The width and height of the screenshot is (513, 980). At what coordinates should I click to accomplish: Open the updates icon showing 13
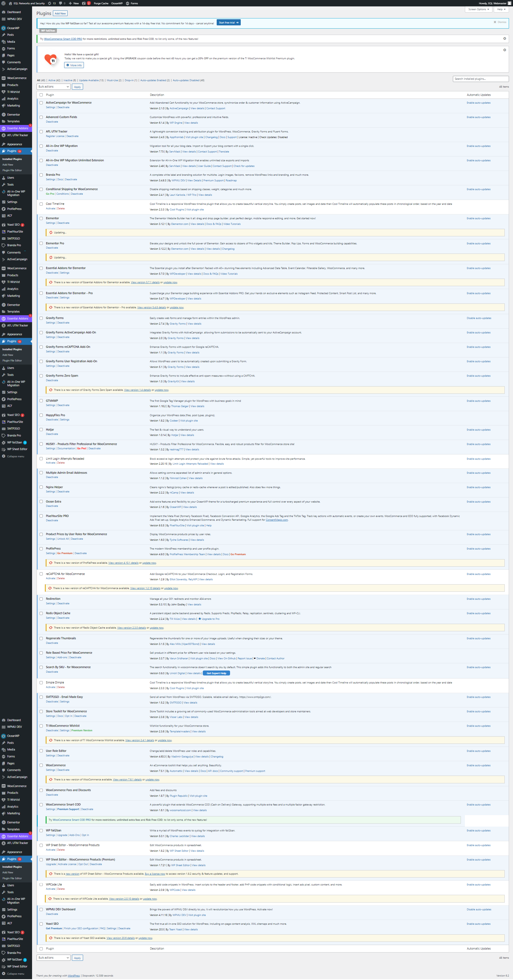52,3
